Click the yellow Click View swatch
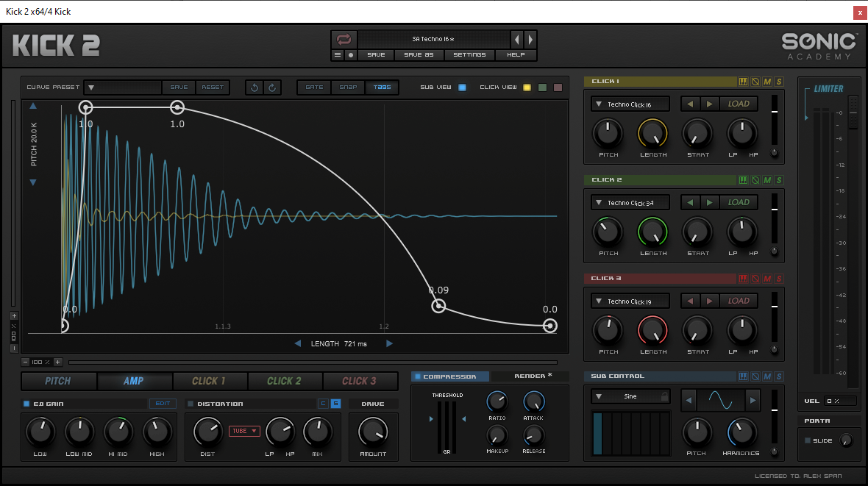 tap(527, 87)
